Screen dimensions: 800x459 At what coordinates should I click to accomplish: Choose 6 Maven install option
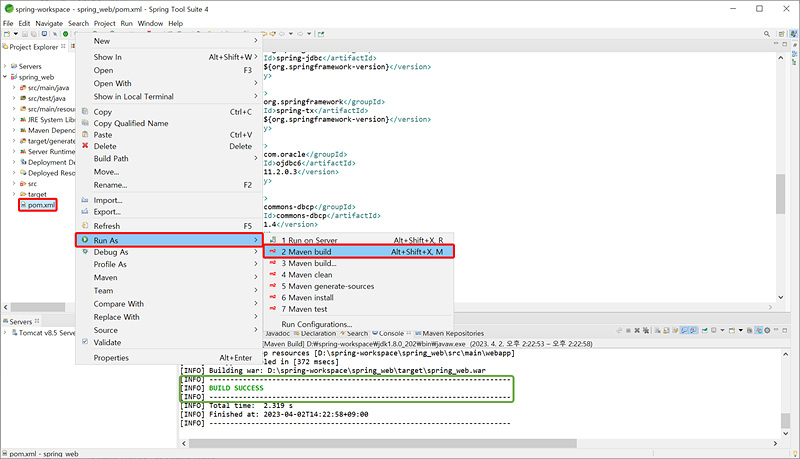click(x=359, y=297)
